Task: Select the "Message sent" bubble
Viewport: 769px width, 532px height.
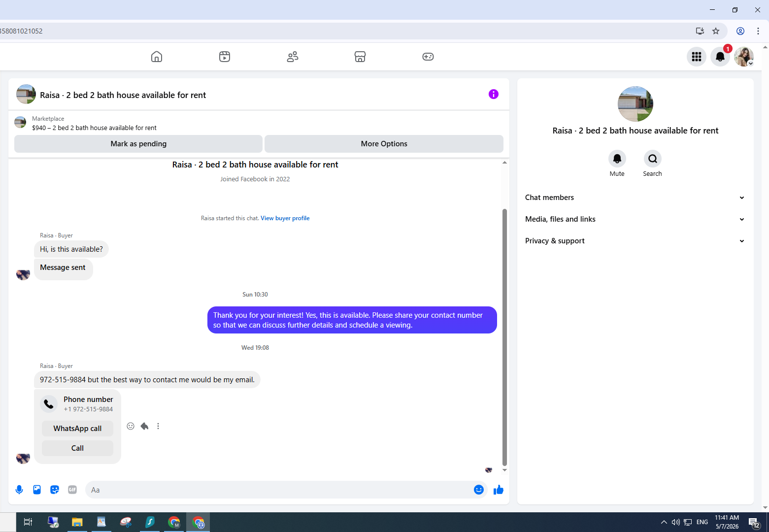Action: [x=63, y=269]
